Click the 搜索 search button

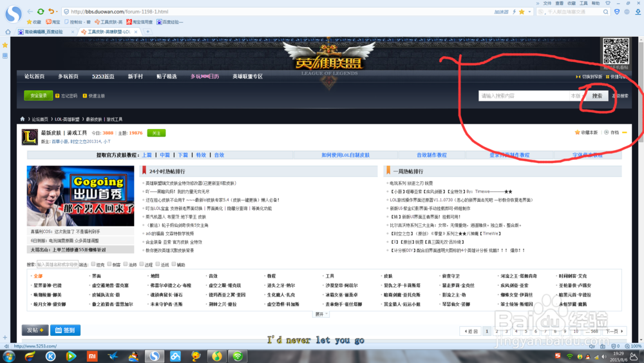(x=597, y=96)
